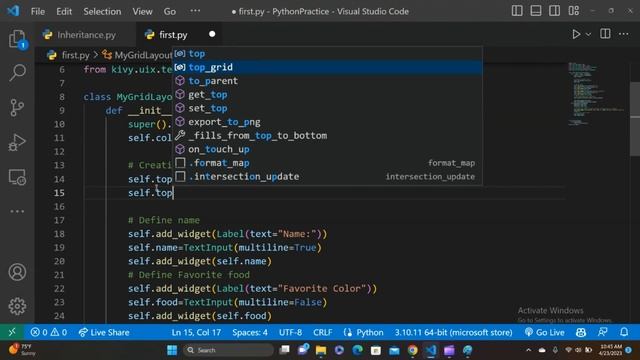Change end of line sequence CRLF
Viewport: 640px width, 360px height.
point(322,332)
